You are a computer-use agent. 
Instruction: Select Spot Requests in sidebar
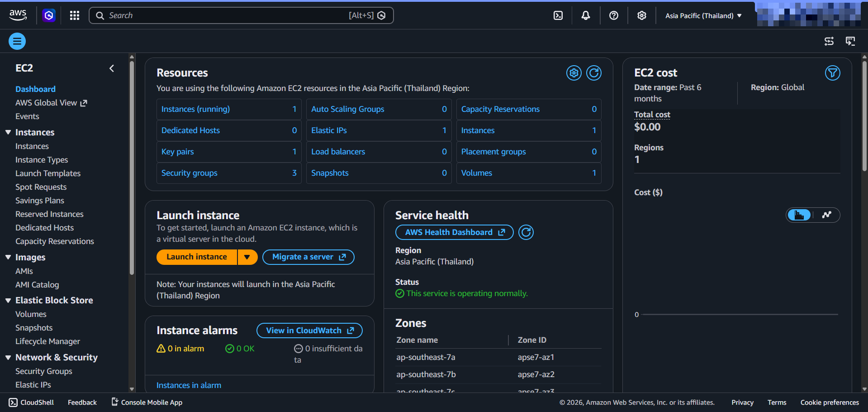[x=41, y=187]
